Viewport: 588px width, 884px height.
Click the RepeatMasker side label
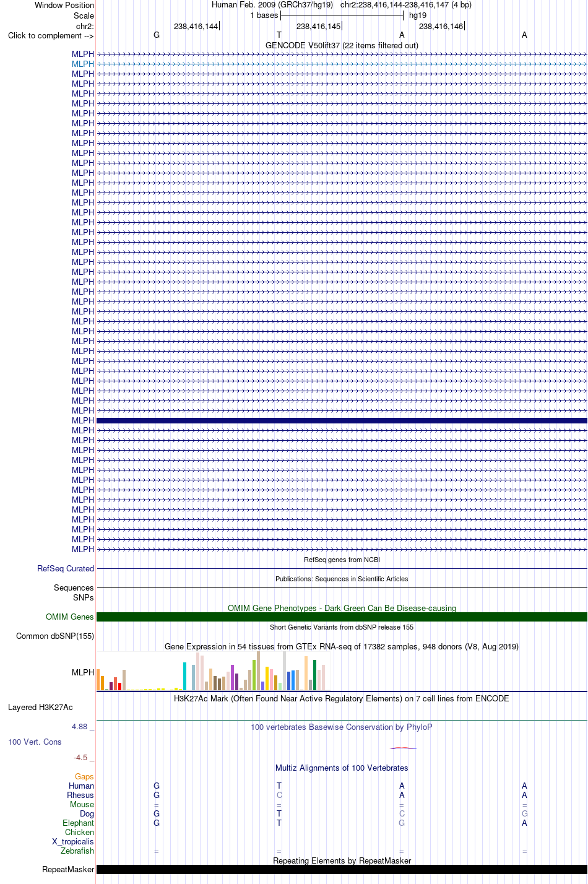point(68,869)
